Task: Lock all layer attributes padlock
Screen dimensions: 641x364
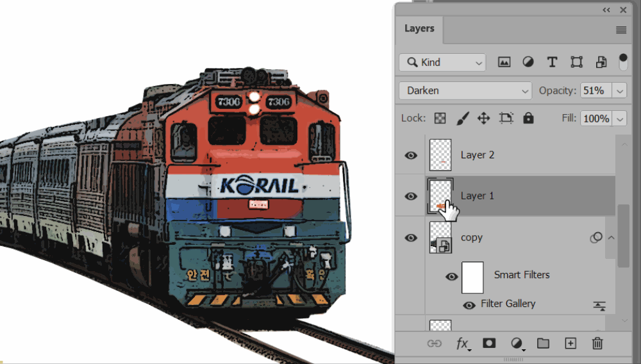Action: pos(528,118)
